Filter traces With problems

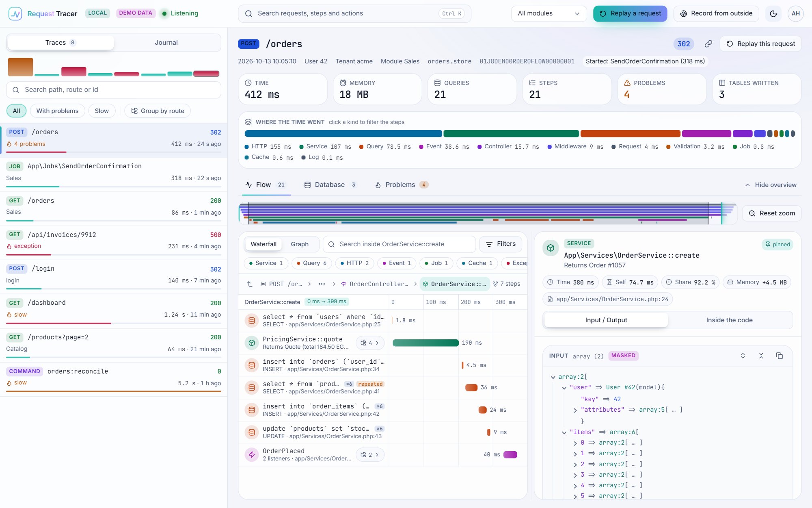pos(57,111)
